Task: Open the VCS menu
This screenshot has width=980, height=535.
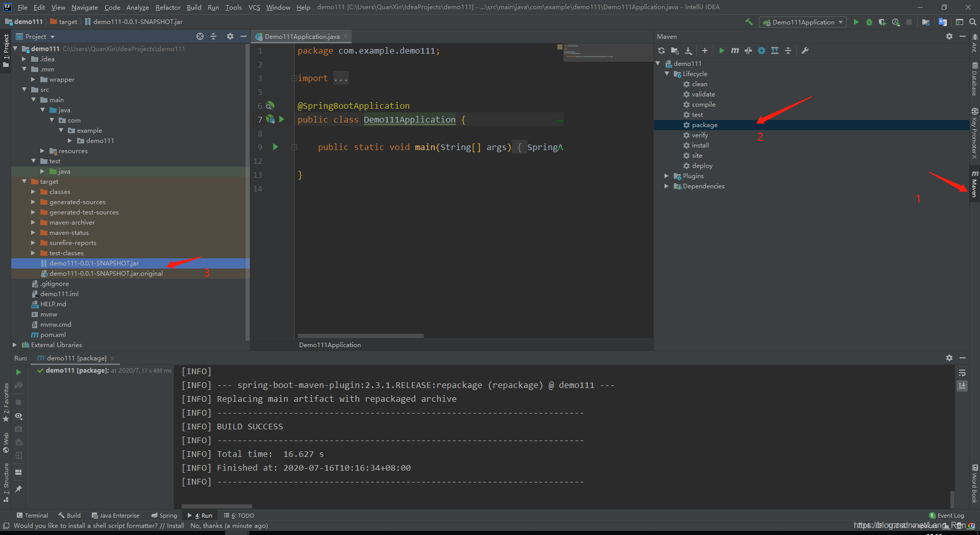Action: click(x=254, y=7)
